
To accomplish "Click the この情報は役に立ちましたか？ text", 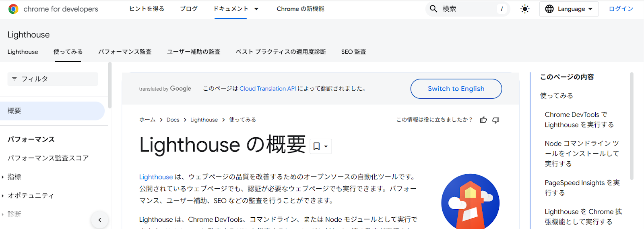I will (x=434, y=120).
